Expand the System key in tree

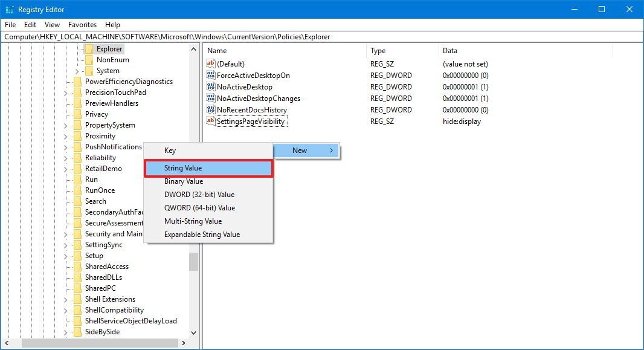pyautogui.click(x=77, y=71)
